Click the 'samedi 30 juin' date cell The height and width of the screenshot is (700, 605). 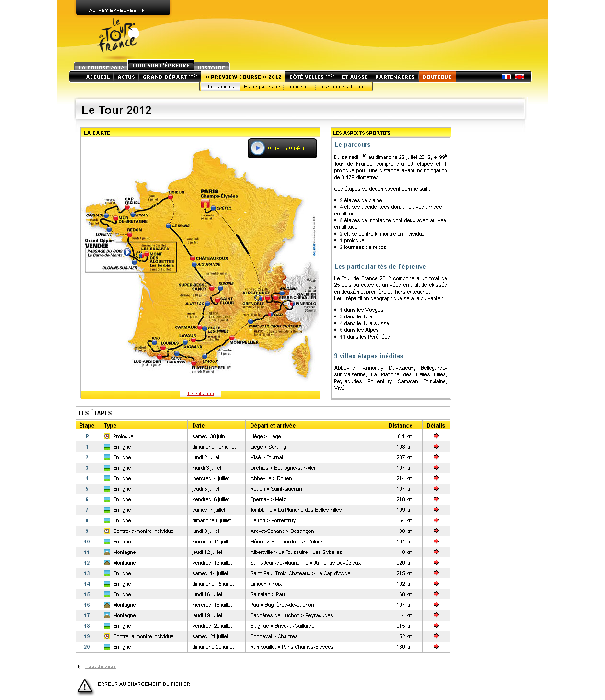click(208, 436)
